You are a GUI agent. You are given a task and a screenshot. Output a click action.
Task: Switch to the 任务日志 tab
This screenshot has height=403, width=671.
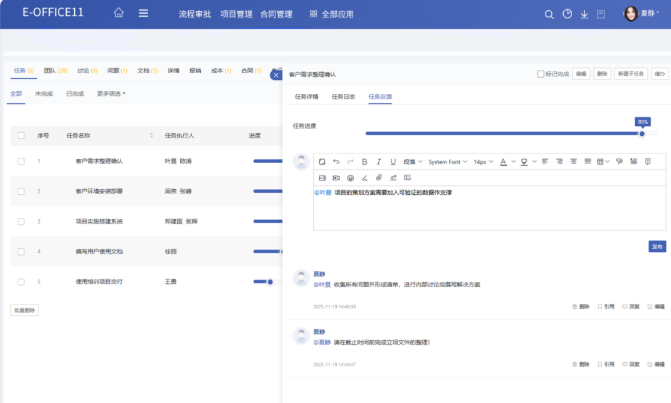coord(343,96)
